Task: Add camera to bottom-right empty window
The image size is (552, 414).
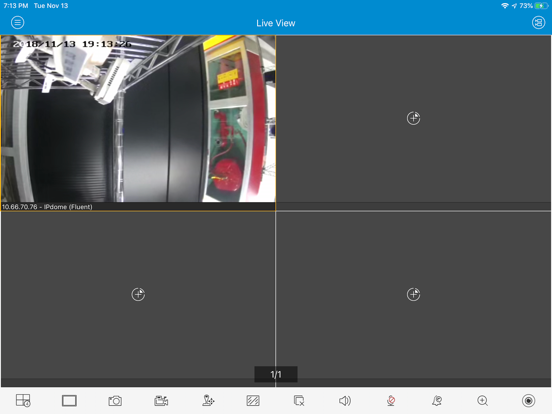Action: [x=413, y=294]
